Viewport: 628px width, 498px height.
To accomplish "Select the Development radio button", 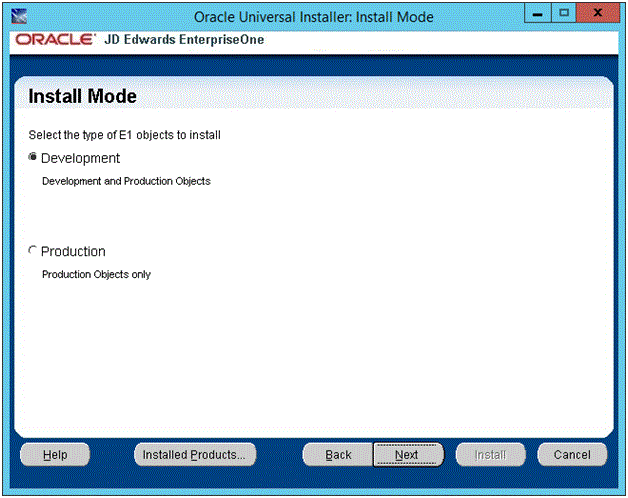I will click(33, 157).
